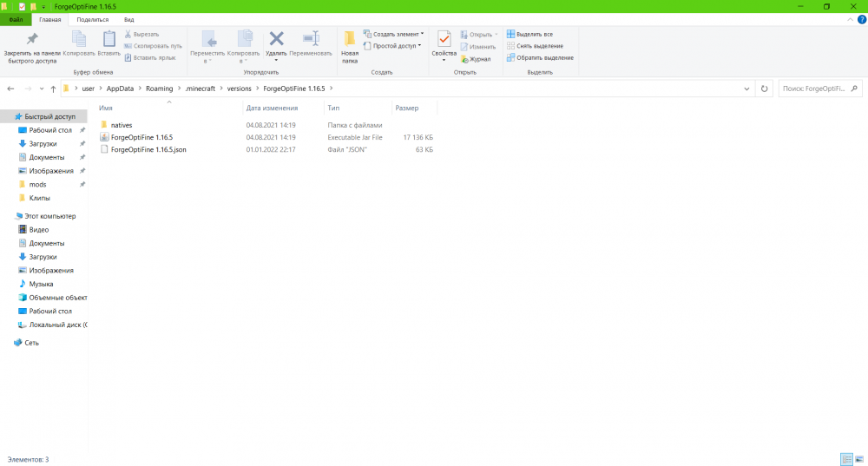Go forward with the right arrow
This screenshot has height=466, width=868.
point(28,89)
